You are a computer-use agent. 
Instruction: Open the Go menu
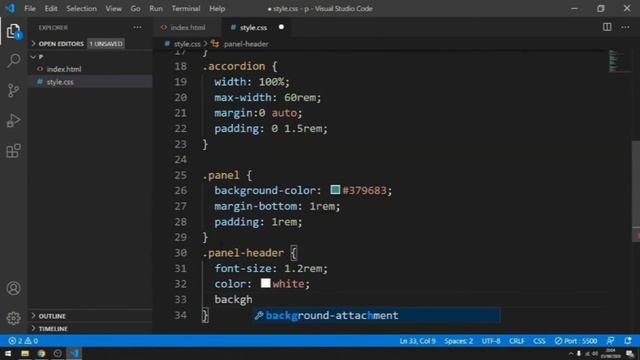[x=135, y=8]
